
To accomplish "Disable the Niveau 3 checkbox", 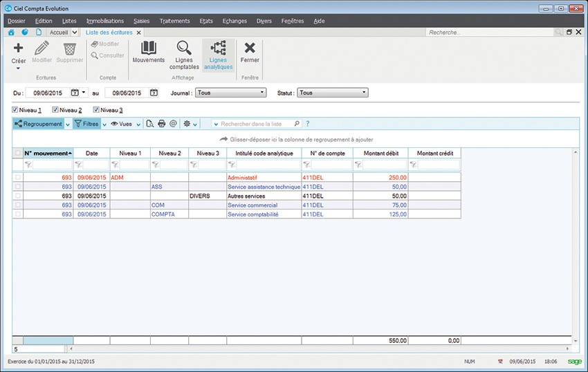I will click(x=96, y=110).
